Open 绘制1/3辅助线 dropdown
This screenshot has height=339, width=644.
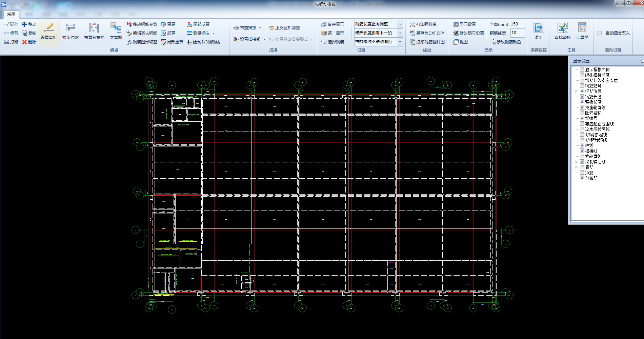(224, 42)
